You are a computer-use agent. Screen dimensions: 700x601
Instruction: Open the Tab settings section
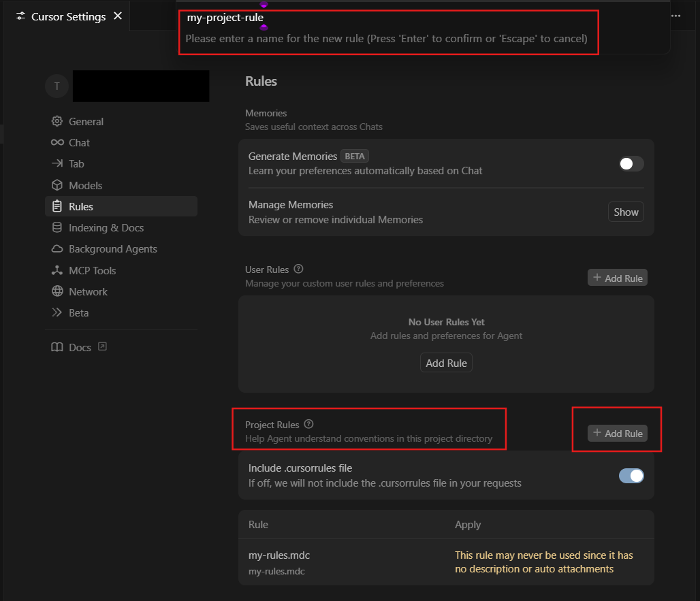pyautogui.click(x=121, y=164)
